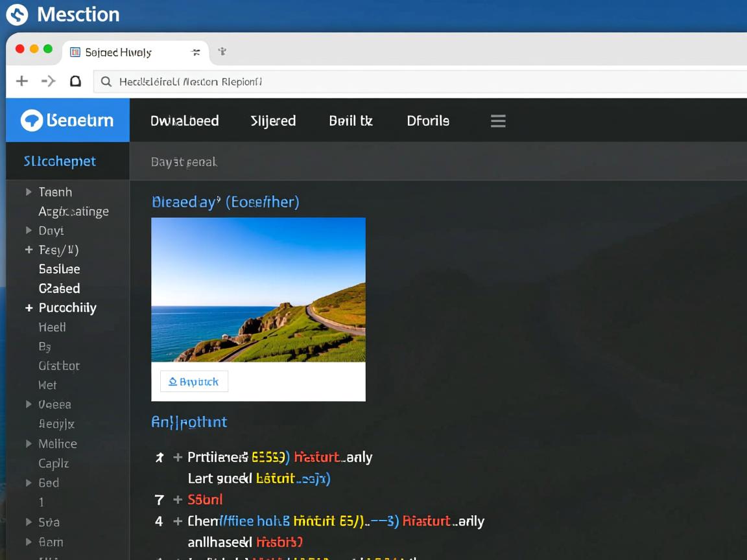
Task: Click the search icon in address bar
Action: click(x=106, y=82)
